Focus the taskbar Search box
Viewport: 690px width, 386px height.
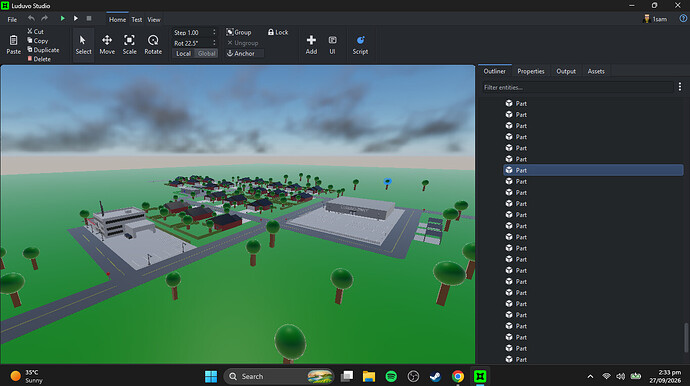click(279, 376)
